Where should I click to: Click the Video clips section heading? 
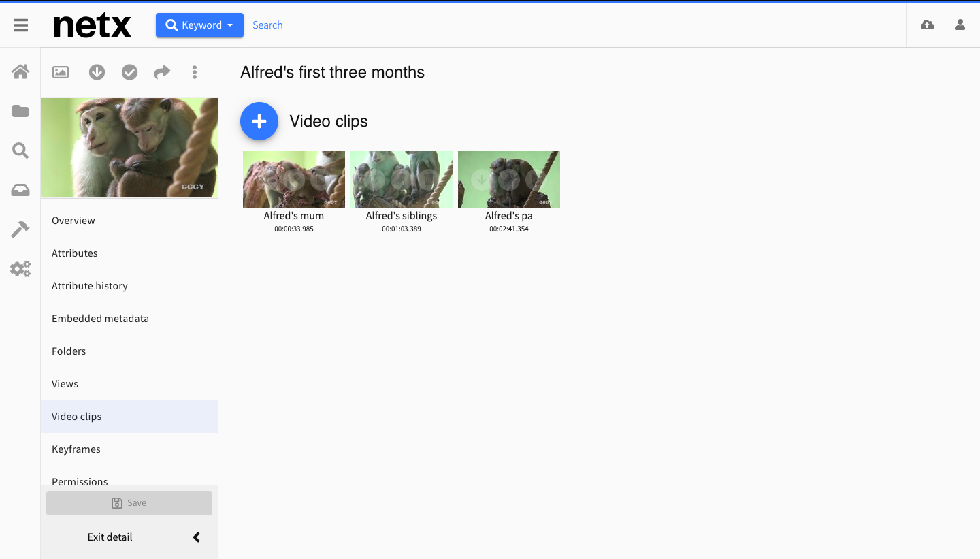(x=329, y=121)
